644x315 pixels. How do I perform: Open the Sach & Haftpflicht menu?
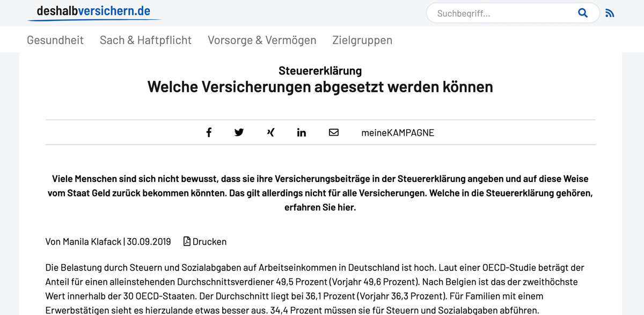point(145,39)
